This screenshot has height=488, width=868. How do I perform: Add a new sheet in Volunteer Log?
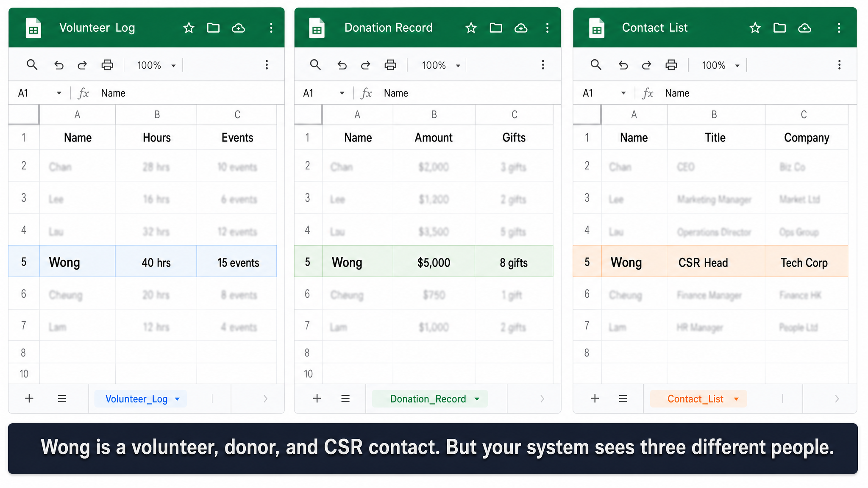pyautogui.click(x=29, y=398)
